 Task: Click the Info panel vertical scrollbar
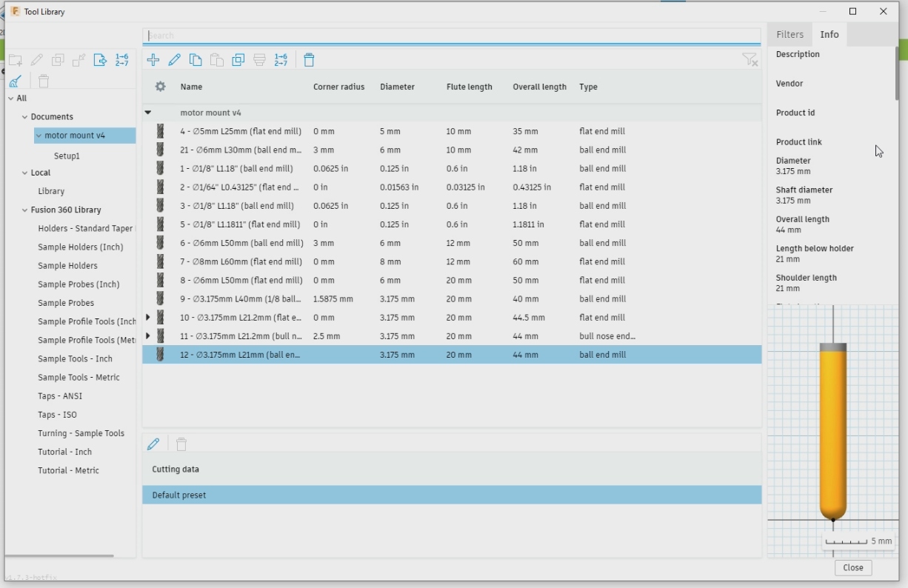tap(897, 74)
